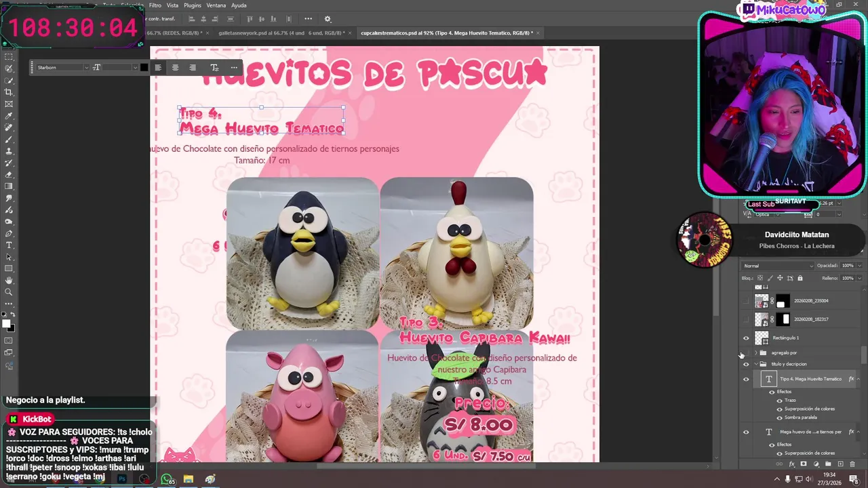Select the Clone Stamp tool
This screenshot has height=488, width=868.
pyautogui.click(x=9, y=151)
